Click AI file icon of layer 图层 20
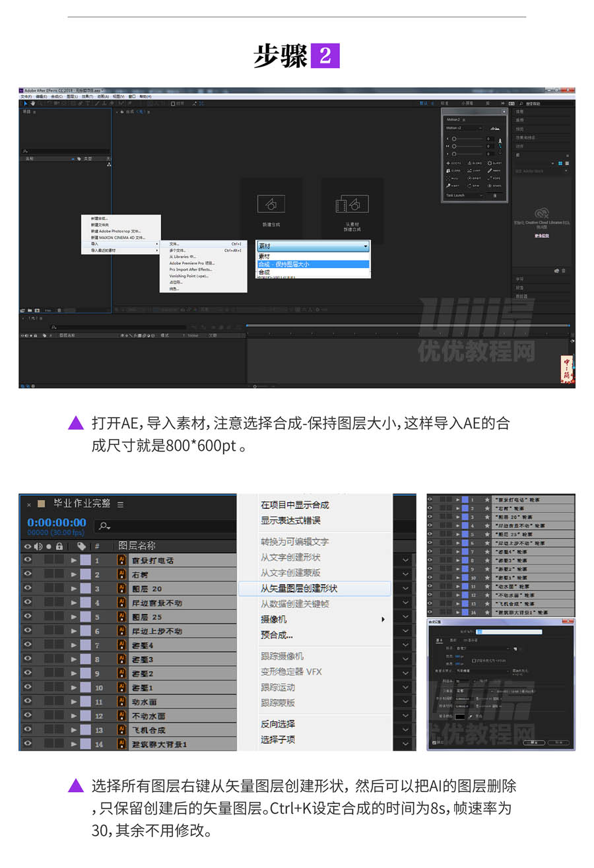The image size is (594, 868). coord(121,589)
